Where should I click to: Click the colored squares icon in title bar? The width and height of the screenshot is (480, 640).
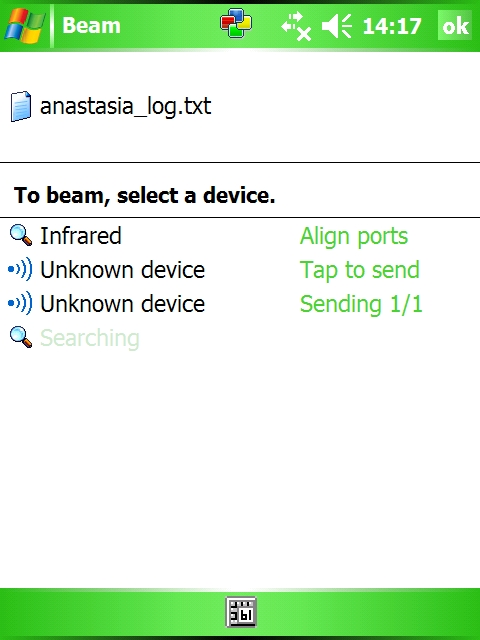coord(236,24)
